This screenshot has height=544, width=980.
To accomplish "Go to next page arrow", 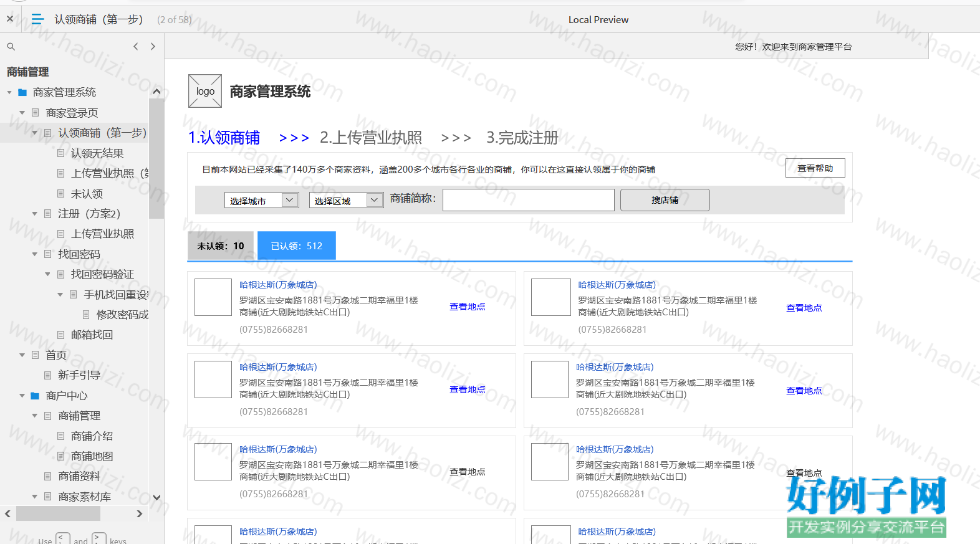I will pyautogui.click(x=153, y=47).
